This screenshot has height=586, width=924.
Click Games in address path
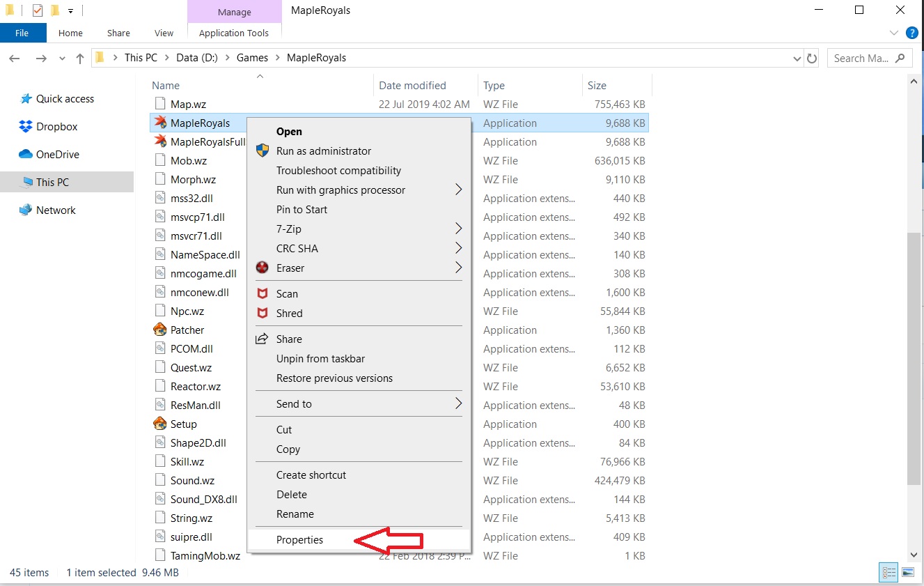[x=252, y=58]
